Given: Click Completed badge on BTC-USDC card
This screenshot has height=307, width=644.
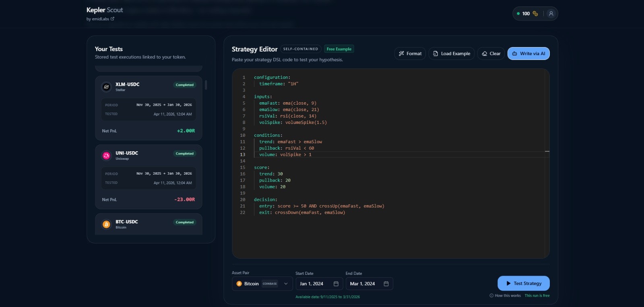Looking at the screenshot, I should pos(185,223).
